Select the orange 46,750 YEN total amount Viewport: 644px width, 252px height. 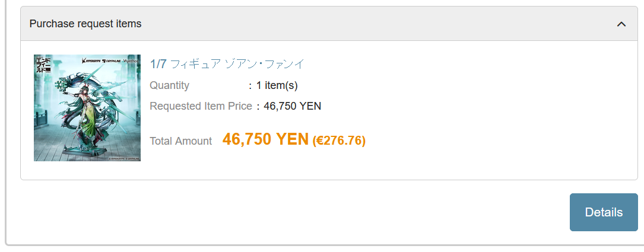[265, 139]
